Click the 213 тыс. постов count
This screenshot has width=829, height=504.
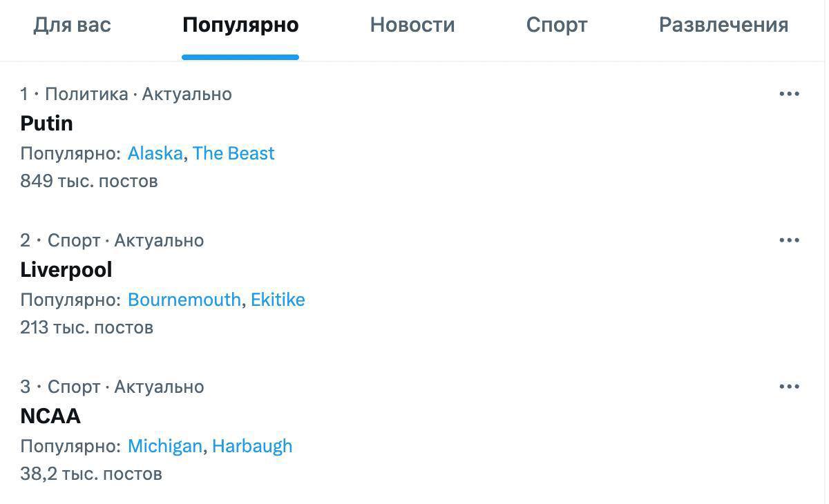(86, 327)
